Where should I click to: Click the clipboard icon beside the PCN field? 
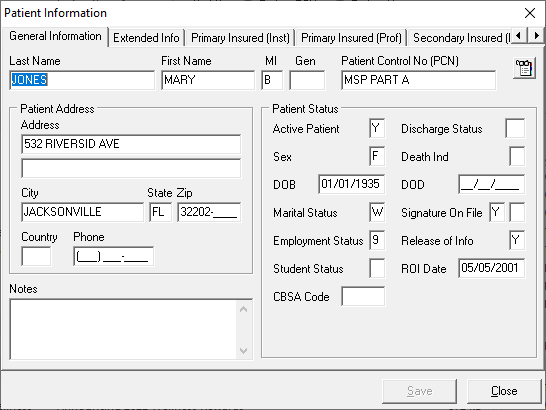tap(524, 68)
